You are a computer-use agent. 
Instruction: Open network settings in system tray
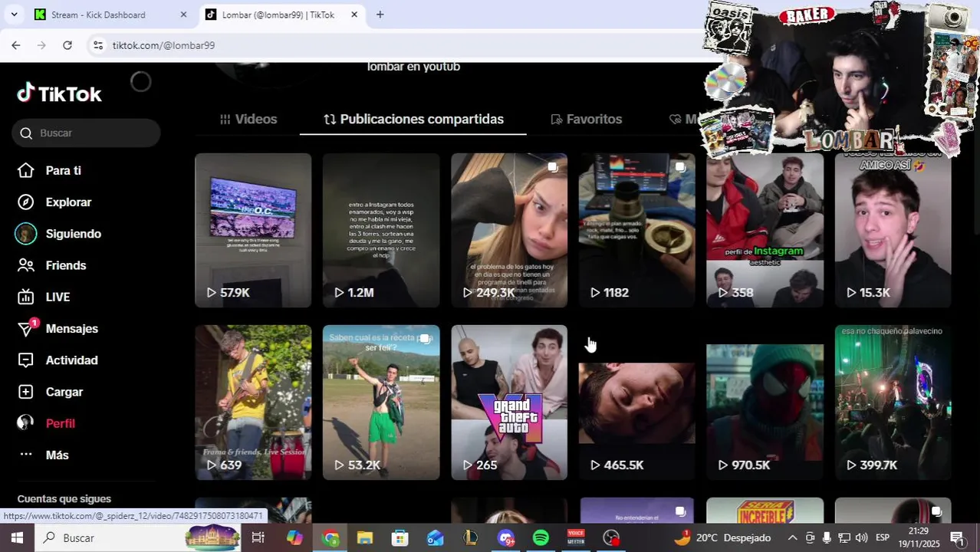click(x=844, y=537)
